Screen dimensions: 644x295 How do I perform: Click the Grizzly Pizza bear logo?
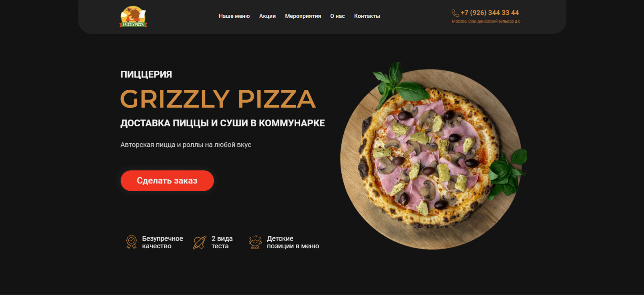click(x=134, y=17)
